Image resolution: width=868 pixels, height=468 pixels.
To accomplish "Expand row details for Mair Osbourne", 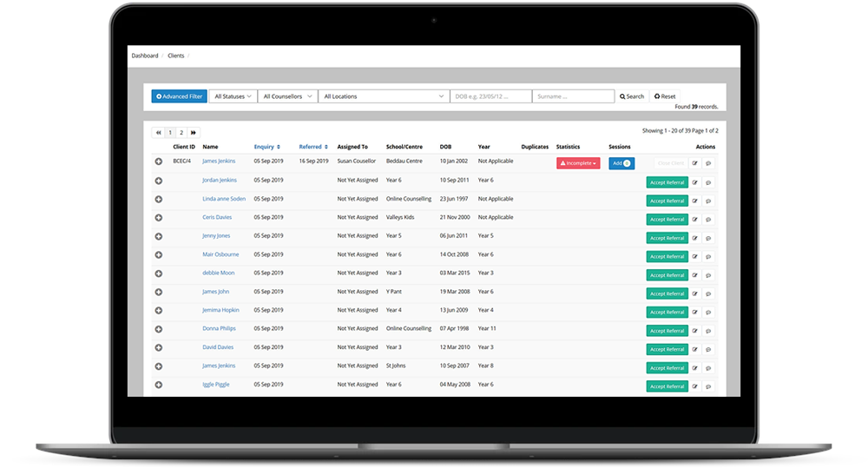I will pos(158,254).
